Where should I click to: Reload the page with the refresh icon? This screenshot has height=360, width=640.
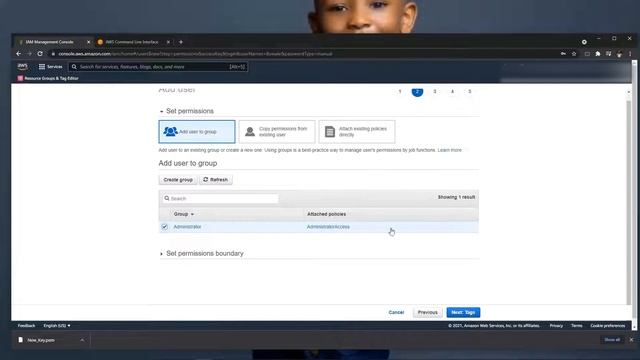click(x=40, y=53)
